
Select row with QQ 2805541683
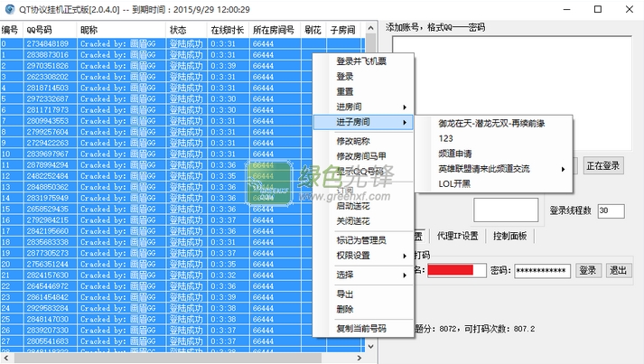[x=182, y=341]
